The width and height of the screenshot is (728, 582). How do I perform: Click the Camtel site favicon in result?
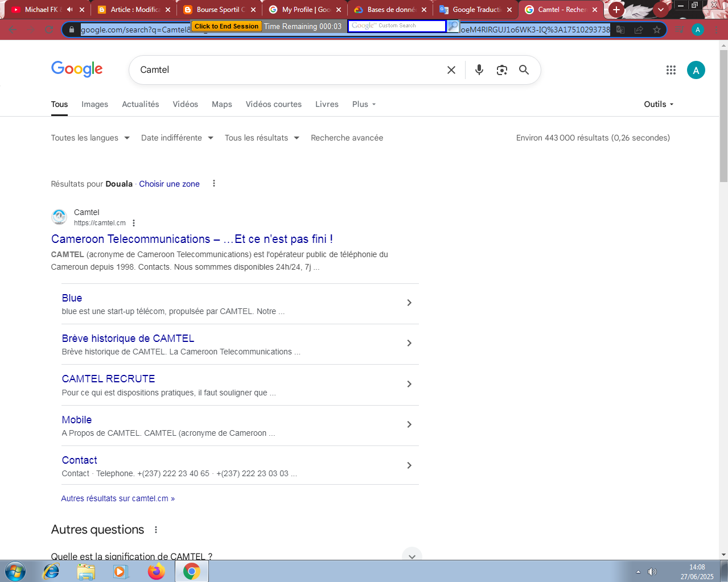pos(59,217)
